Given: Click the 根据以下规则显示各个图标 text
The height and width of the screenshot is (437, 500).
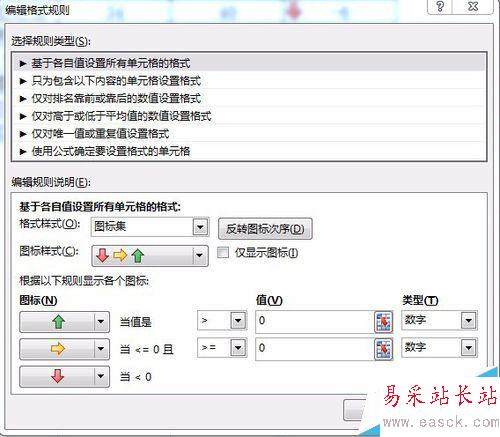Looking at the screenshot, I should pyautogui.click(x=84, y=281).
